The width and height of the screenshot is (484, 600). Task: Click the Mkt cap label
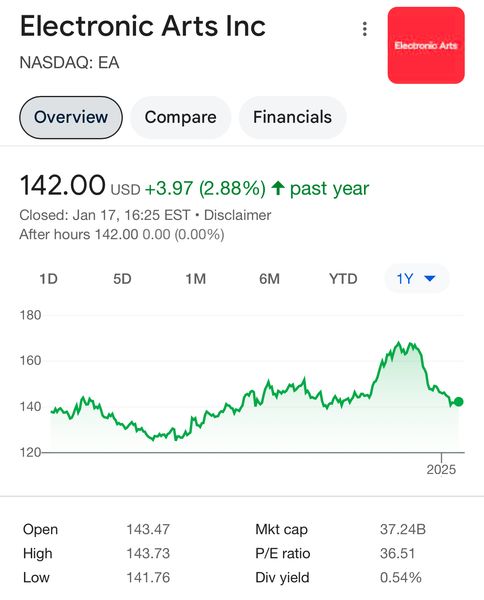tap(281, 529)
